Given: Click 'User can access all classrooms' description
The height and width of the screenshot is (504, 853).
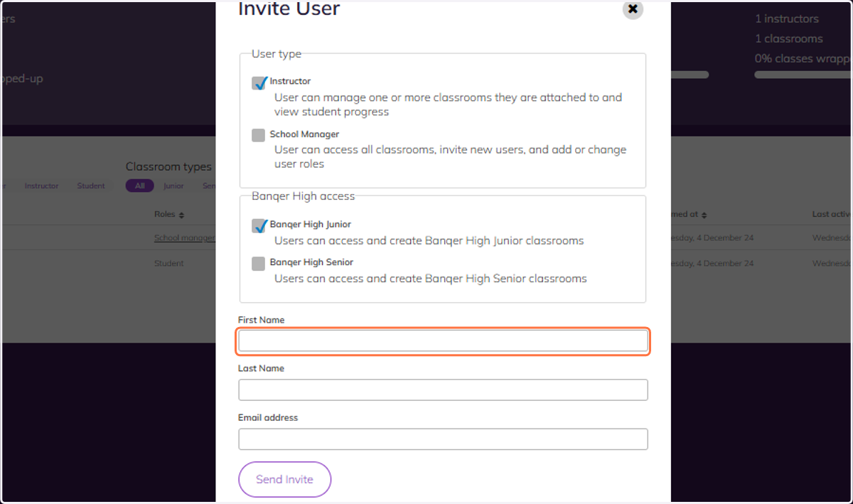Looking at the screenshot, I should pos(450,156).
